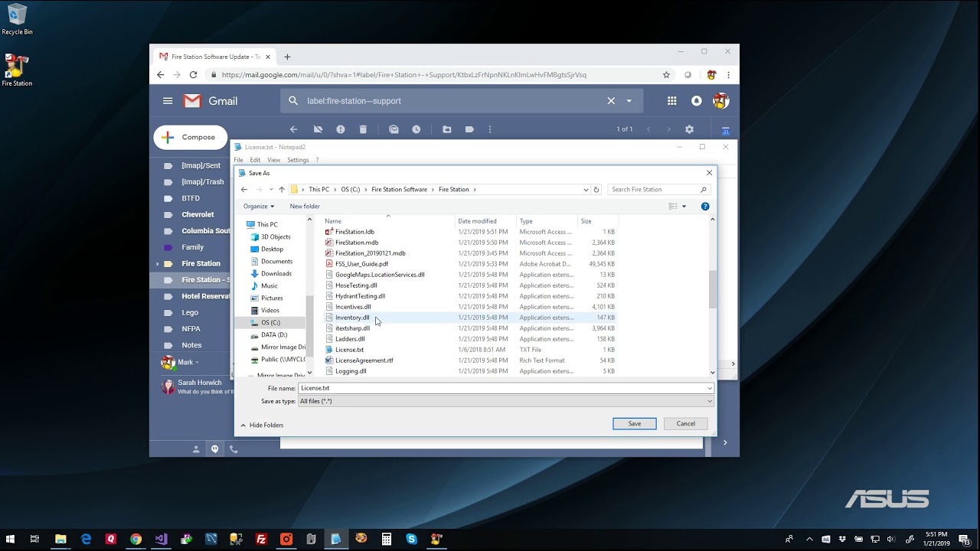Screen dimensions: 980x551
Task: Refresh folder in Save As address bar
Action: [x=596, y=190]
